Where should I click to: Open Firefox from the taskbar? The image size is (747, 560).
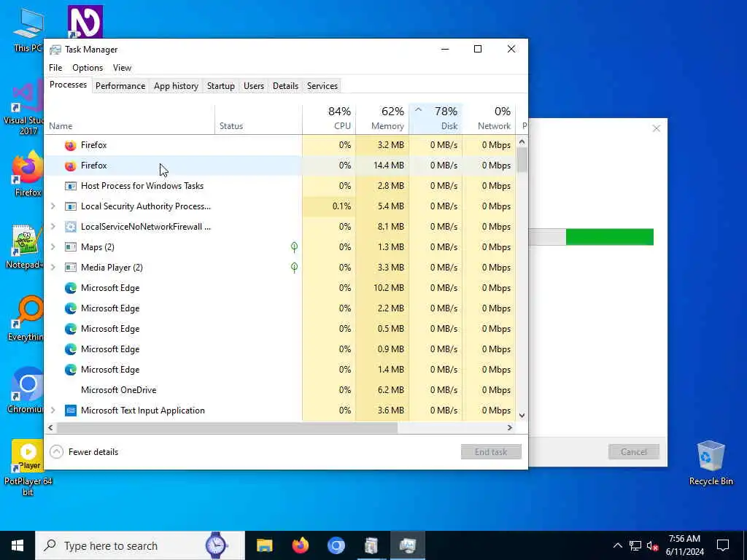(300, 545)
